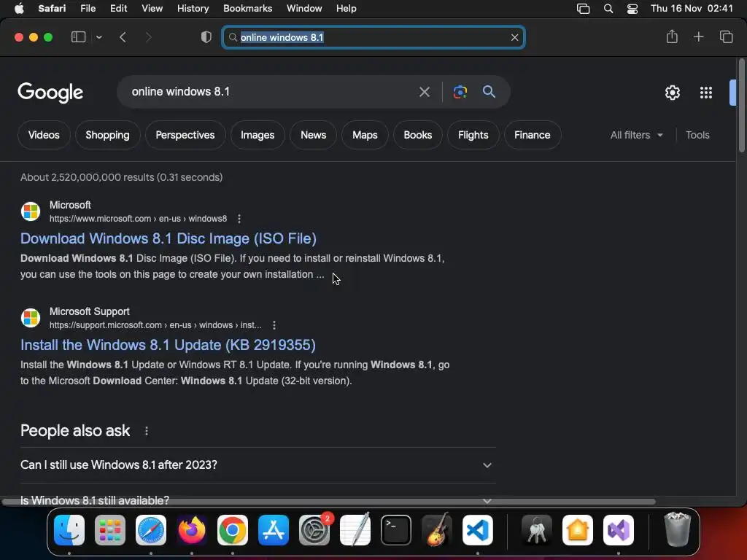Filter results by Videos
Image resolution: width=747 pixels, height=560 pixels.
click(x=44, y=135)
